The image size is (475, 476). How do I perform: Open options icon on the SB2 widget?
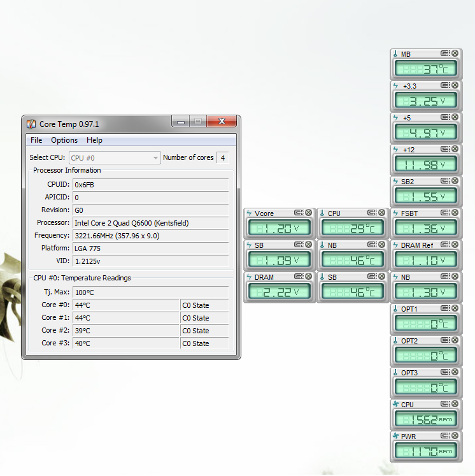pos(445,181)
